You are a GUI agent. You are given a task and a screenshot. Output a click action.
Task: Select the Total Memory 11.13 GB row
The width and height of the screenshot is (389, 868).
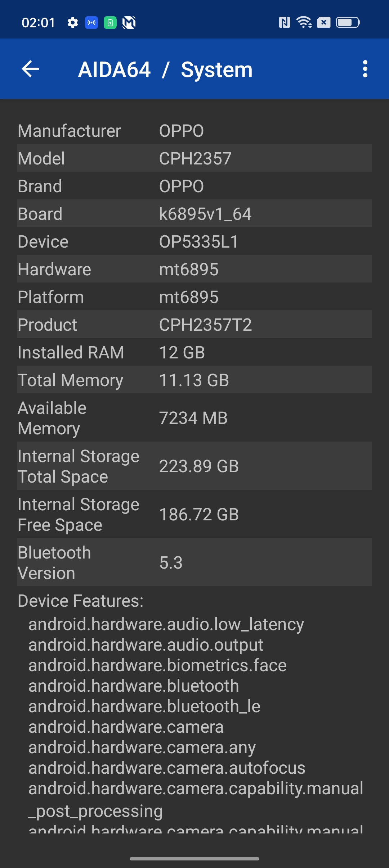click(x=194, y=380)
